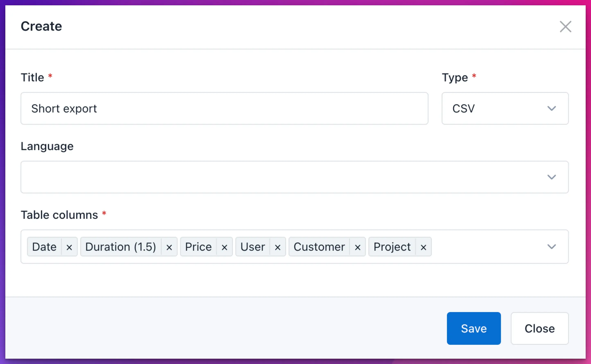Click the Date tag label
Viewport: 591px width, 364px height.
tap(44, 247)
